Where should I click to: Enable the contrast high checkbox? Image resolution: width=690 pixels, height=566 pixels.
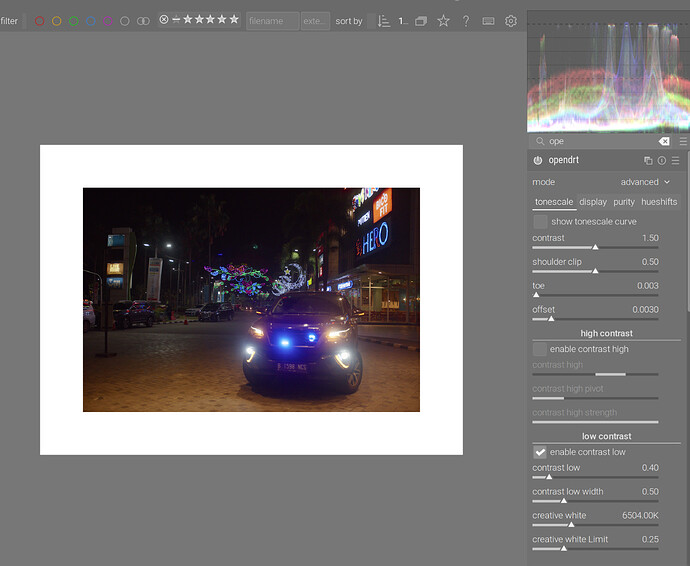point(540,349)
